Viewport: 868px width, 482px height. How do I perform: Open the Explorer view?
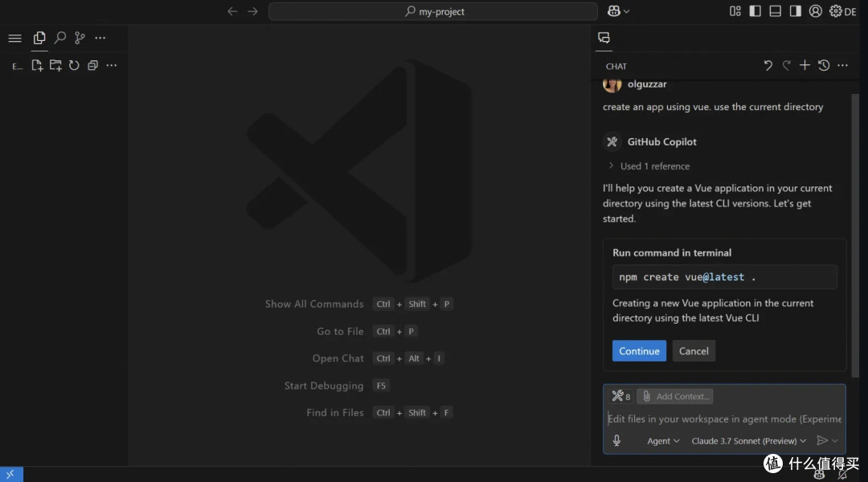tap(39, 38)
